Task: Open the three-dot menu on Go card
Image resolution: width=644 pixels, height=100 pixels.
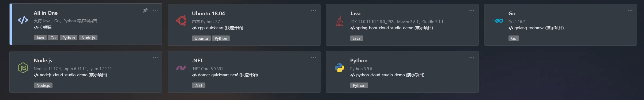Action: (630, 11)
